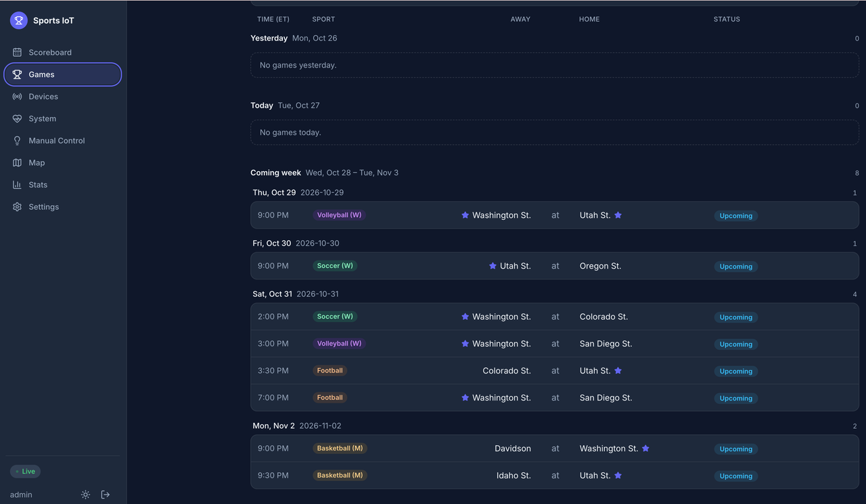Click the Settings gear icon
The height and width of the screenshot is (504, 866).
coord(18,207)
